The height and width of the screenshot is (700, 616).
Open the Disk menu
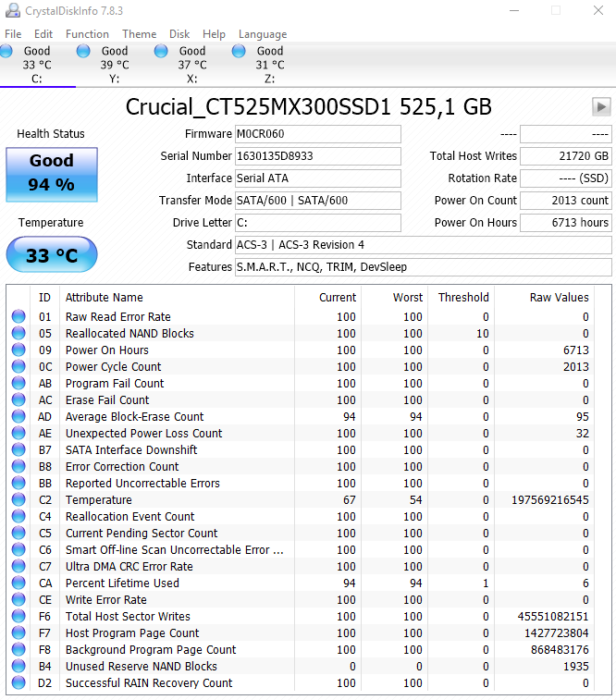tap(179, 34)
